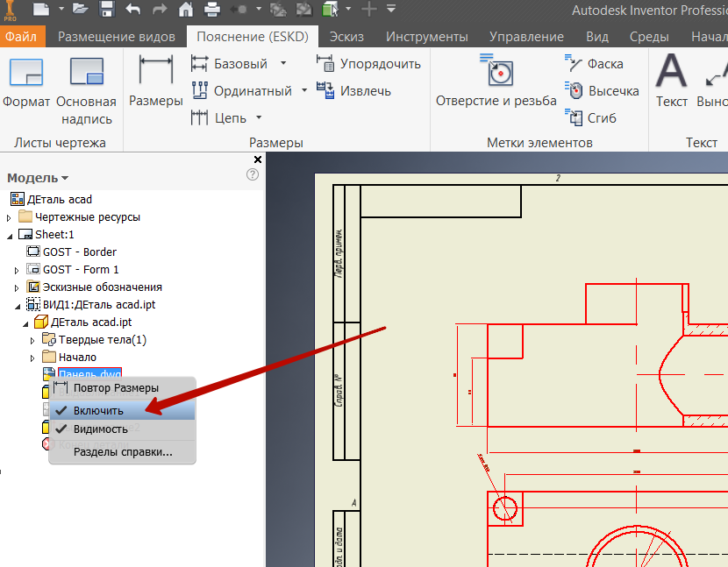Select the Высечка punch note tool
The image size is (728, 567).
coord(602,91)
